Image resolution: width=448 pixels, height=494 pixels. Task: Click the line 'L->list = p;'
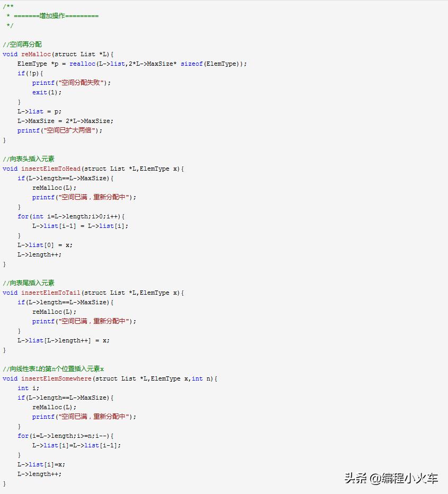coord(39,111)
